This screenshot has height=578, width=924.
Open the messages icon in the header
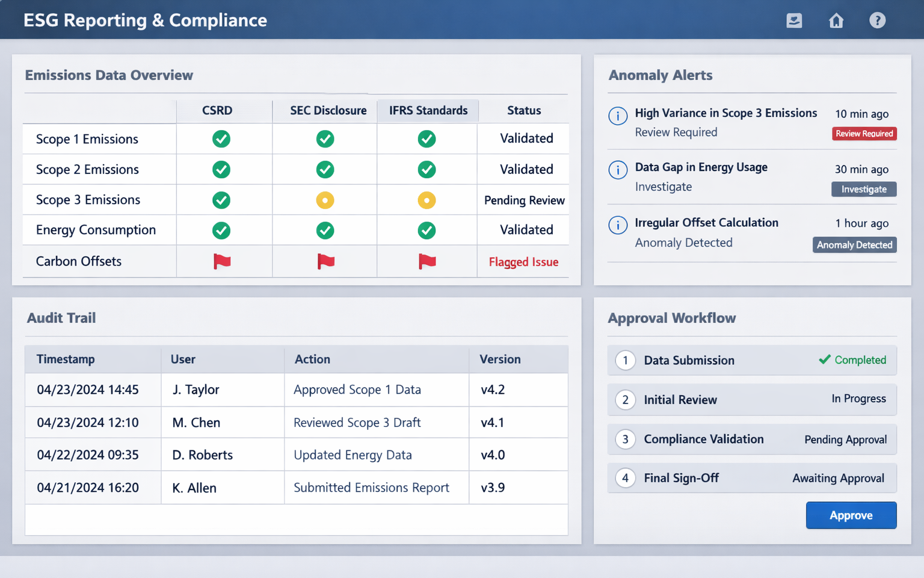pyautogui.click(x=794, y=20)
